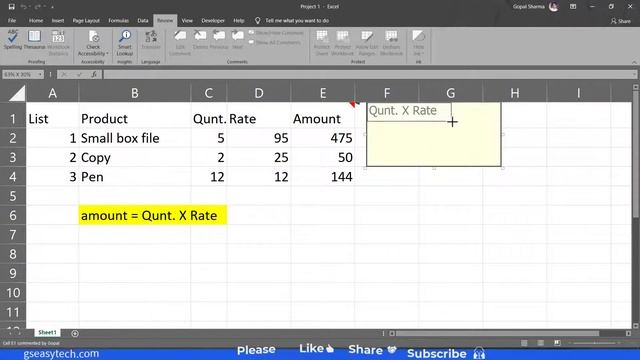Click the Gopal Sharma account avatar
This screenshot has height=360, width=640.
[553, 7]
